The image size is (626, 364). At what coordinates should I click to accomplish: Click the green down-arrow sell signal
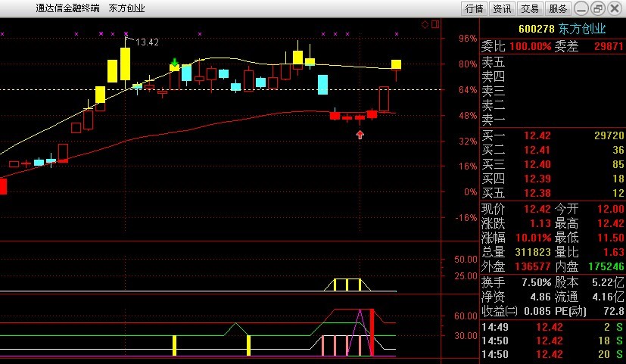click(174, 62)
